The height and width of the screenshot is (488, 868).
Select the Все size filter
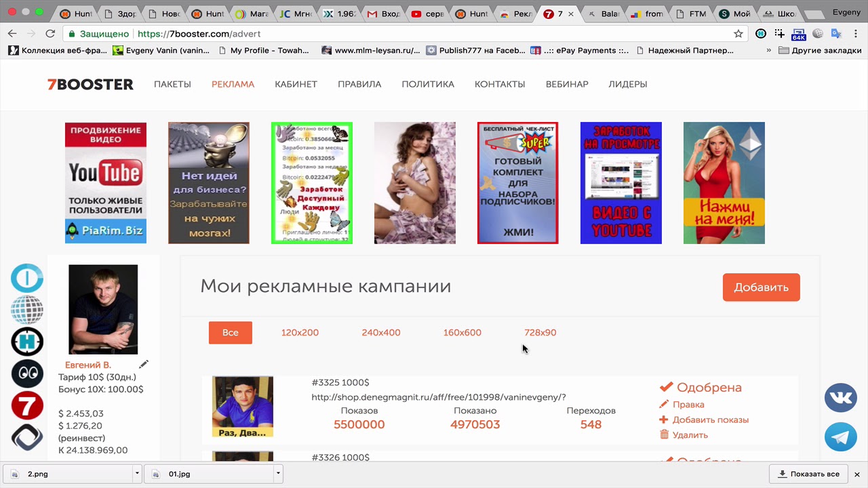[x=231, y=332]
